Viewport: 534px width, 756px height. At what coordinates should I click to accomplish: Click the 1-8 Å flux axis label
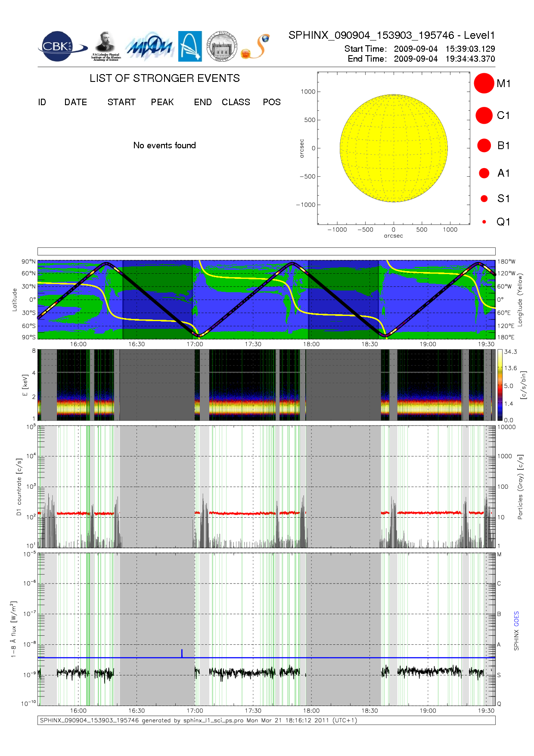pos(14,630)
